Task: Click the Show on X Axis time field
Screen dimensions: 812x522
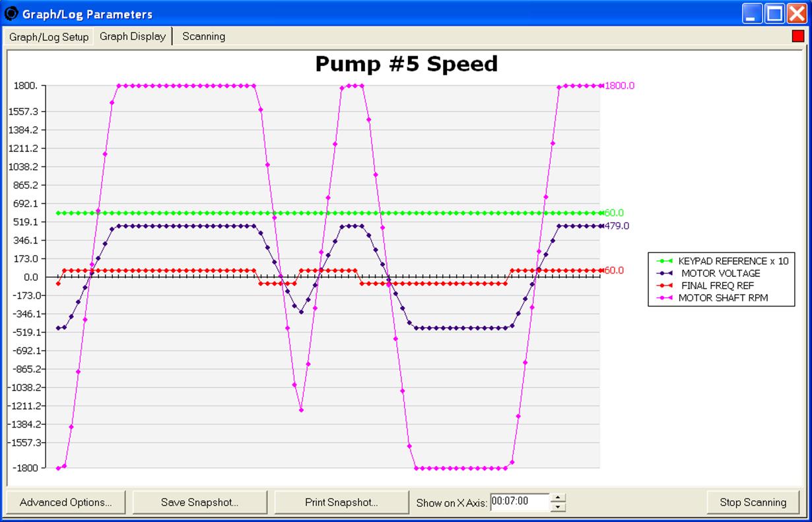Action: [519, 502]
